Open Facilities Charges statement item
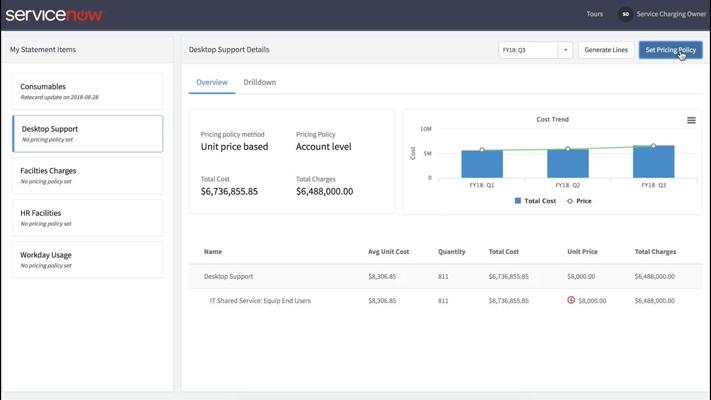Image resolution: width=711 pixels, height=400 pixels. pos(87,175)
